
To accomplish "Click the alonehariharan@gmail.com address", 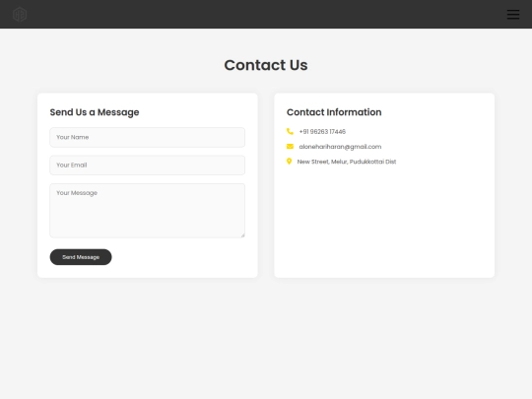I will (x=340, y=147).
